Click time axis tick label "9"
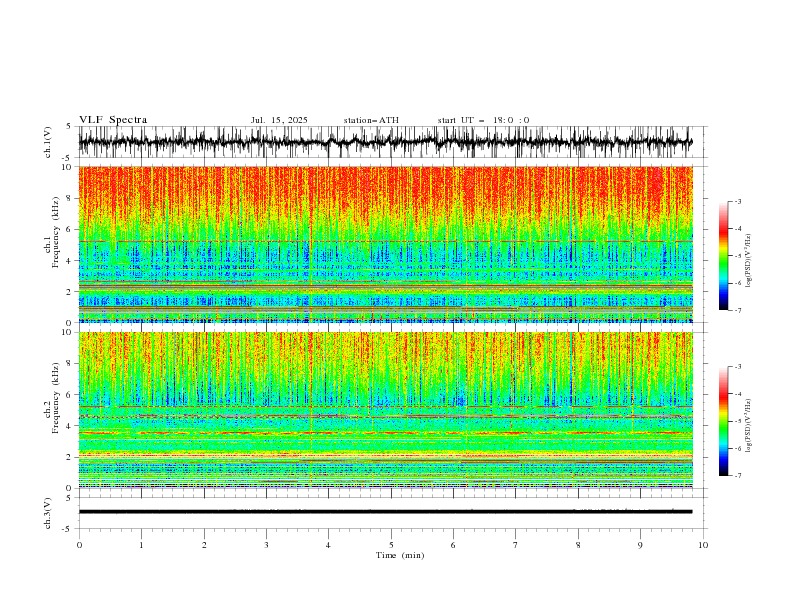 tap(640, 545)
